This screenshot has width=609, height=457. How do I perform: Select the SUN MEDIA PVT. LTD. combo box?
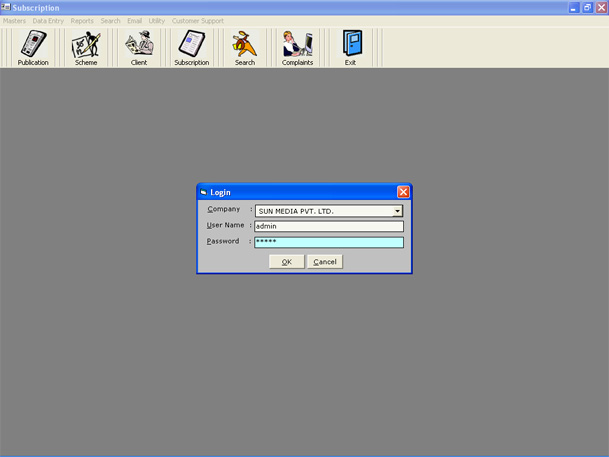click(329, 211)
